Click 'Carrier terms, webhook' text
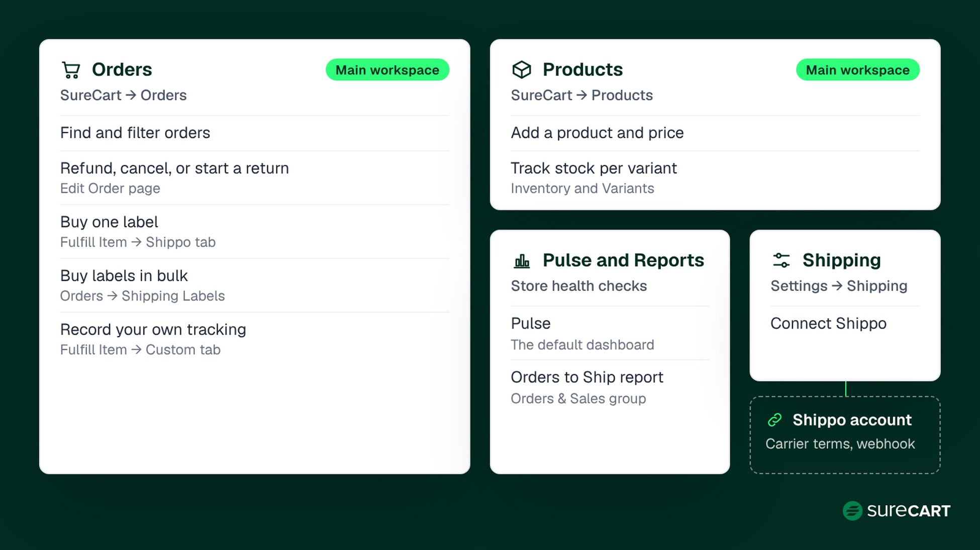 [x=840, y=444]
